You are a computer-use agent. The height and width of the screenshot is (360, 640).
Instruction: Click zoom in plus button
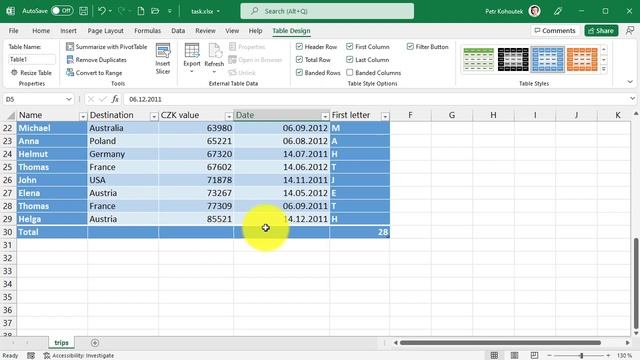[608, 356]
